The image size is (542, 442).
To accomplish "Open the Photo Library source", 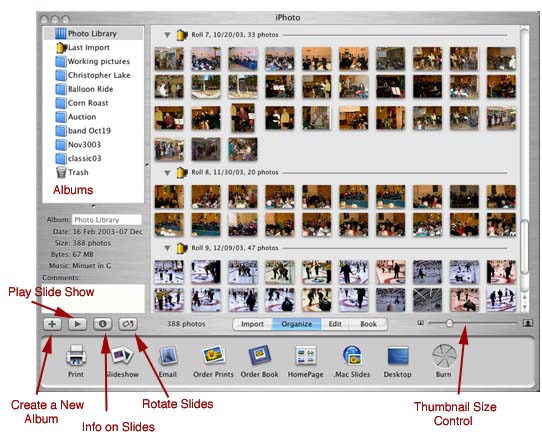I will click(93, 34).
